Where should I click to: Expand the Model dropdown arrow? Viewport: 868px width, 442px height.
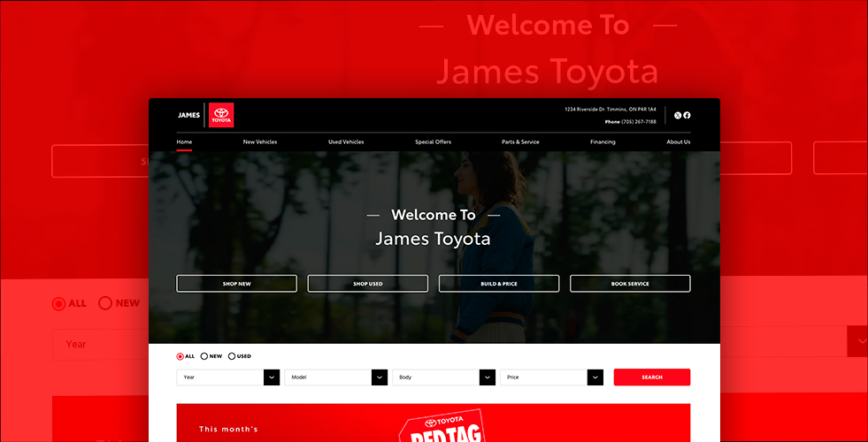pos(380,377)
